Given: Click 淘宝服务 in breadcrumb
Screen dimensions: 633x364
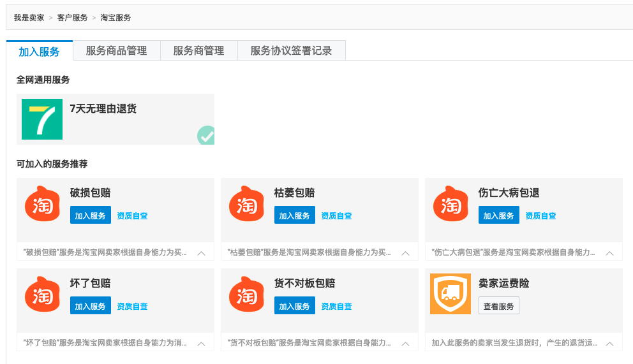Looking at the screenshot, I should coord(115,18).
